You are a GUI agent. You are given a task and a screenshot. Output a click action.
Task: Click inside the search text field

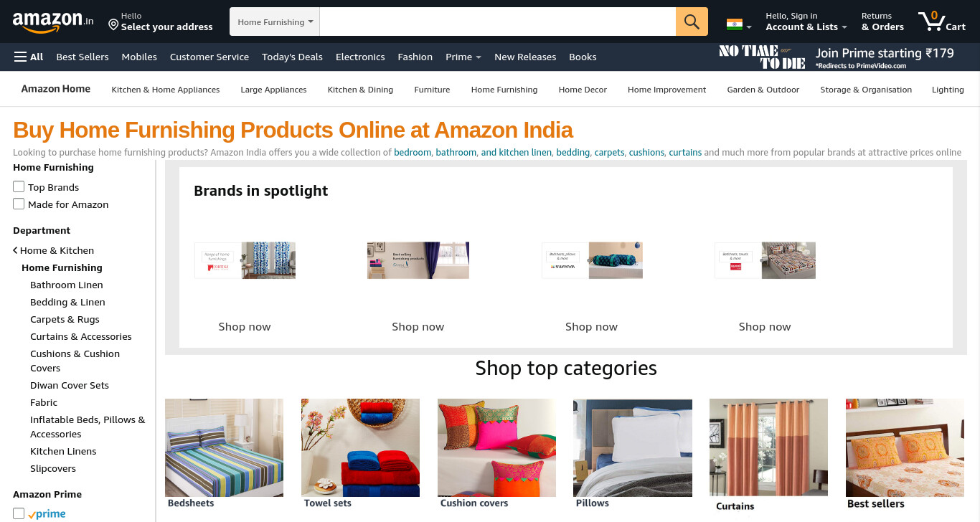[498, 22]
